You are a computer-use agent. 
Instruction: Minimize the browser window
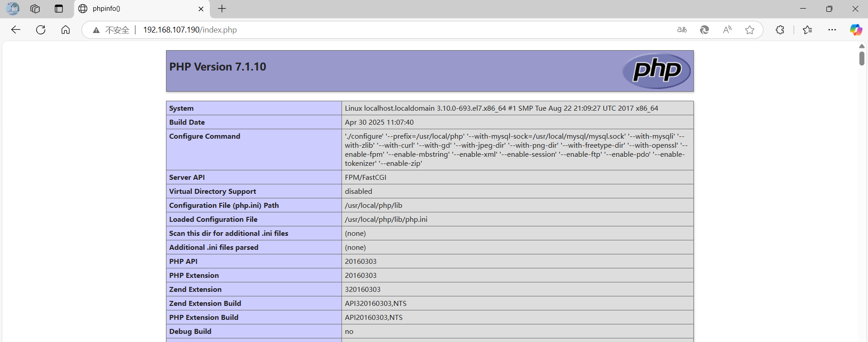pyautogui.click(x=803, y=9)
